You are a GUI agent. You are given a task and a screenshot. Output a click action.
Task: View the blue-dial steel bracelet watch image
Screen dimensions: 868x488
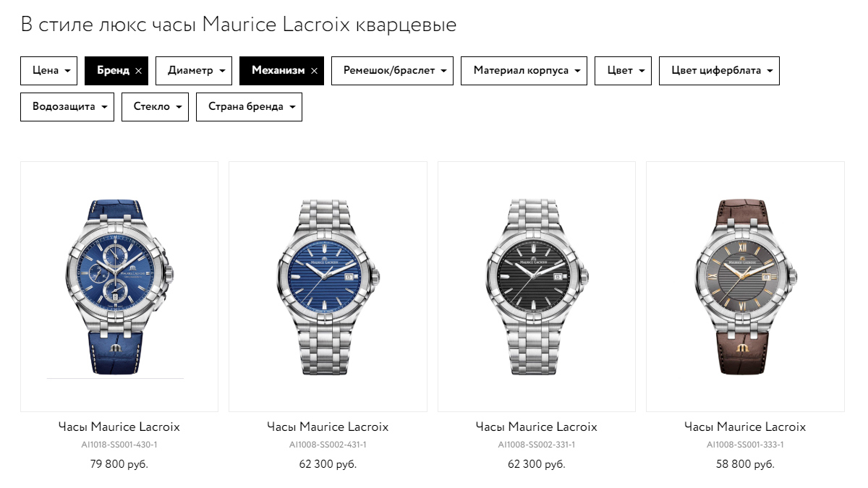(x=328, y=287)
